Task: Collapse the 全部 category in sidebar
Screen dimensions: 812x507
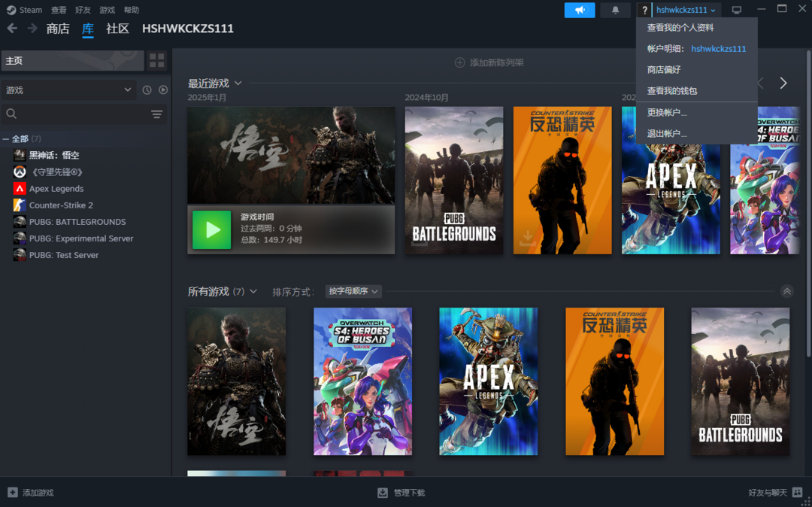Action: [x=6, y=139]
